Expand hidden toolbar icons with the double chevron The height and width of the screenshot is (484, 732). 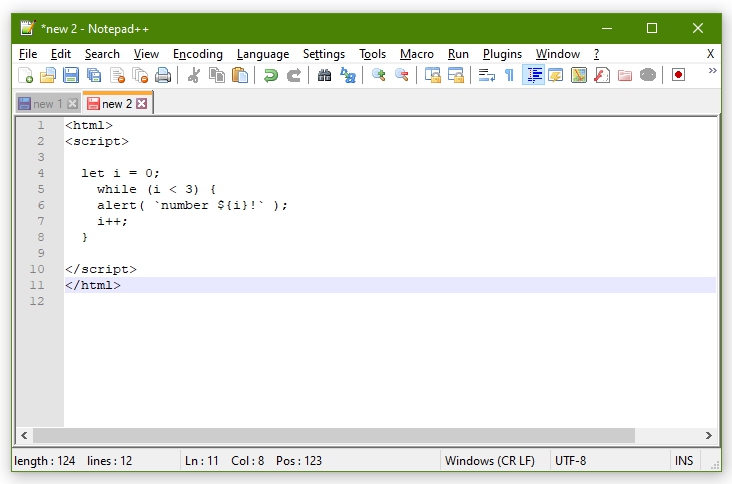tap(712, 70)
